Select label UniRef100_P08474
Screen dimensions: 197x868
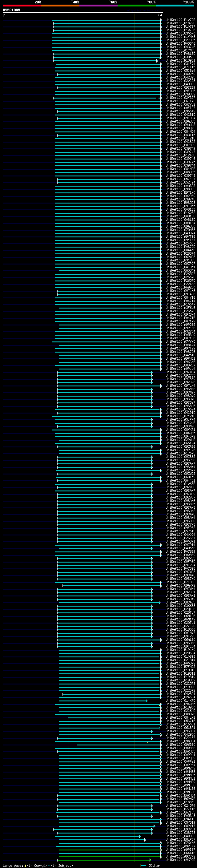pos(180,345)
